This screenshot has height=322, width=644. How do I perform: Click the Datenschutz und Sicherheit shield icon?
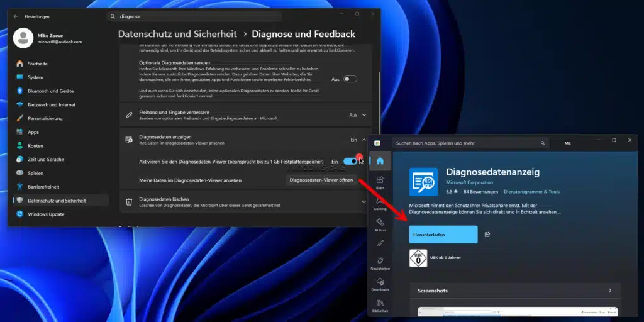pyautogui.click(x=19, y=201)
